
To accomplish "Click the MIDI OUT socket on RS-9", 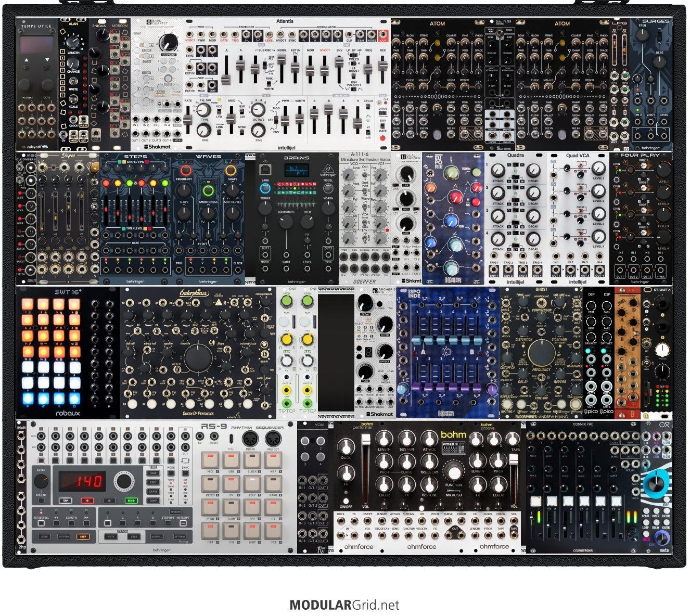I will tap(273, 439).
